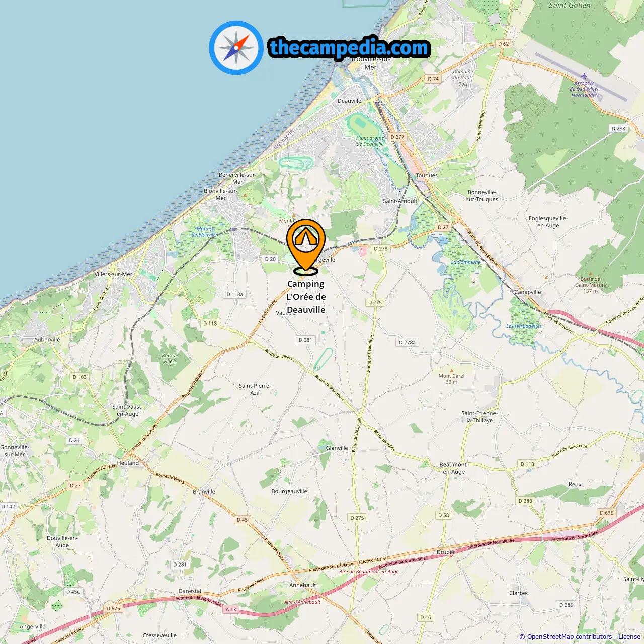
Task: Select the D 275 road badge near Glanville
Action: [x=357, y=518]
